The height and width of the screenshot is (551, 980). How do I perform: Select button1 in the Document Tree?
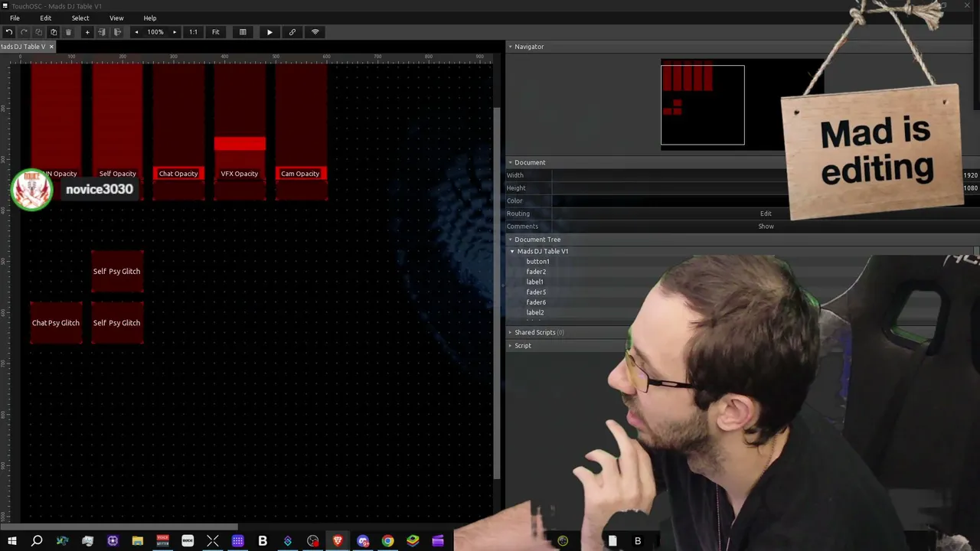(537, 262)
